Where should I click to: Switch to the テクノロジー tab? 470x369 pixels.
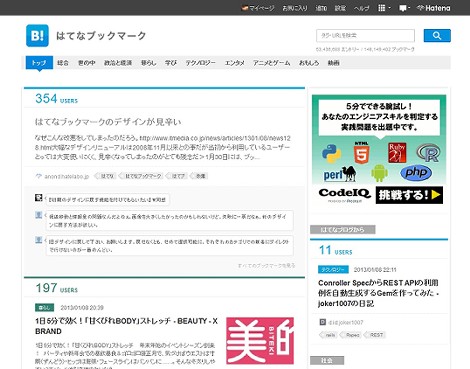[x=201, y=63]
